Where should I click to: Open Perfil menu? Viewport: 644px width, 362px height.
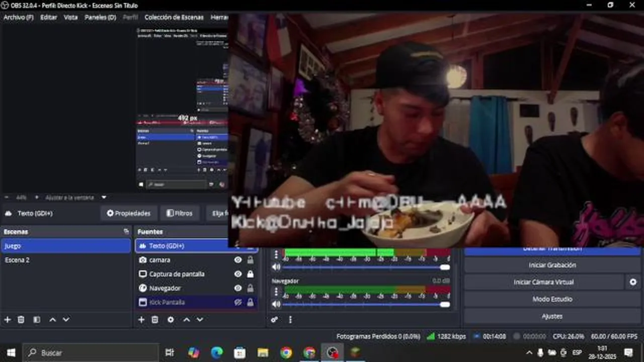(x=130, y=17)
